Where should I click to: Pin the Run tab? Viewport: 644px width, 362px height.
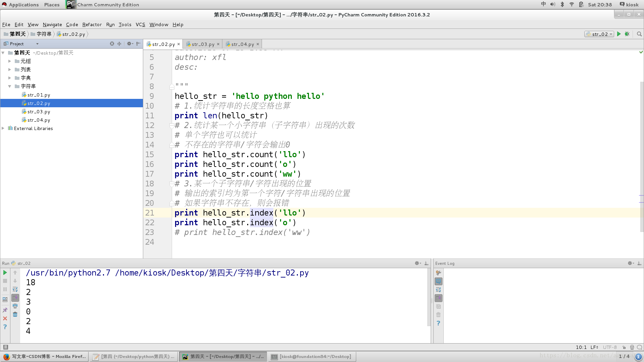coord(5,310)
